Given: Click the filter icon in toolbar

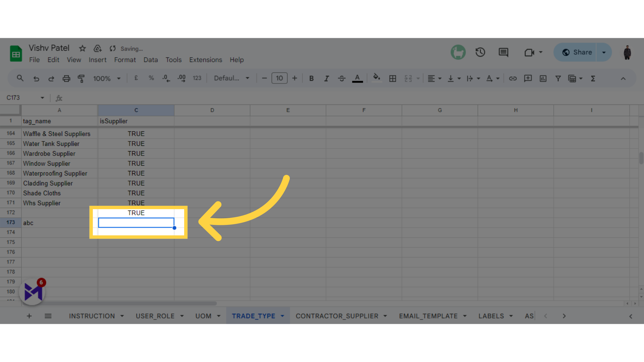Looking at the screenshot, I should click(558, 79).
